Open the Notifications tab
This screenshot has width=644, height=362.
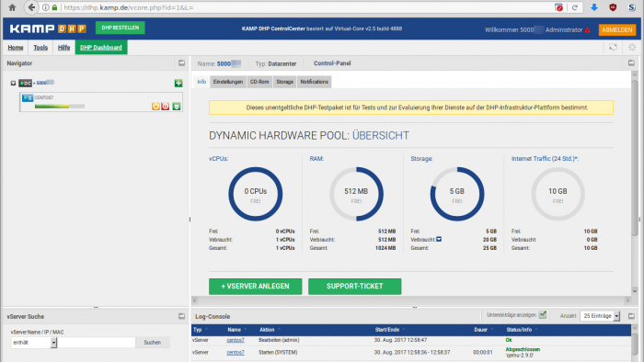click(x=315, y=82)
